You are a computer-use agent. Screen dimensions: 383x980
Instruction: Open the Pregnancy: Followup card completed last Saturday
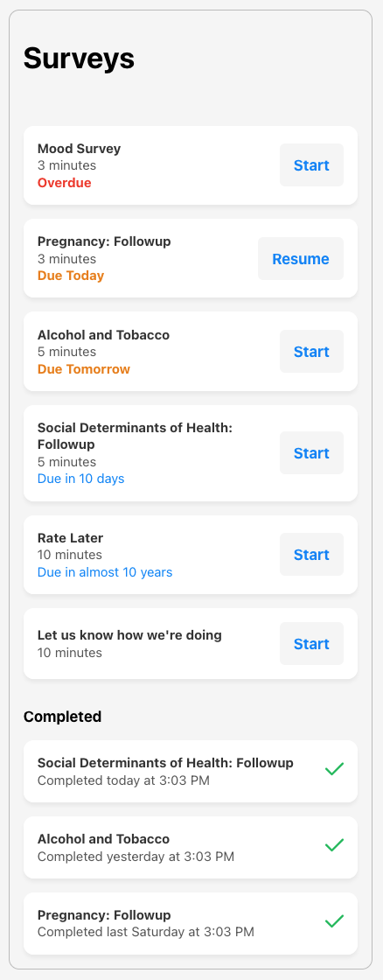tap(191, 923)
